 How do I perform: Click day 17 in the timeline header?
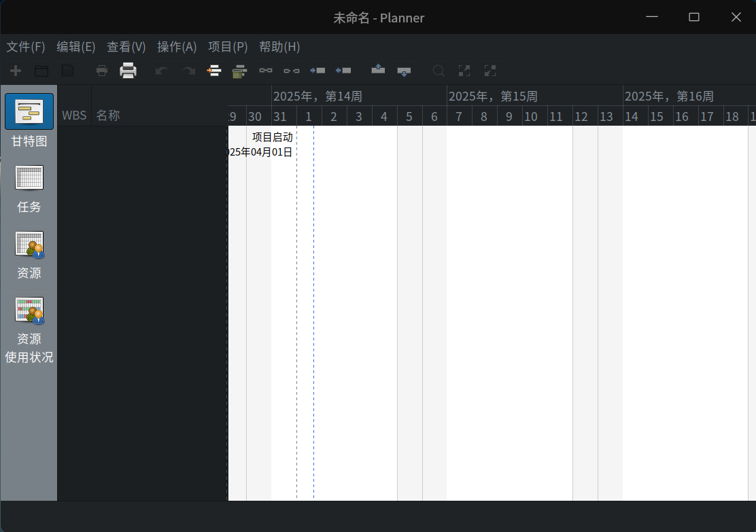point(710,116)
